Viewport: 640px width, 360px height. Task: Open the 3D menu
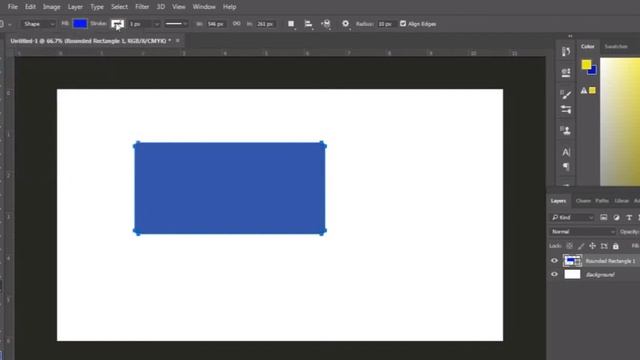161,7
